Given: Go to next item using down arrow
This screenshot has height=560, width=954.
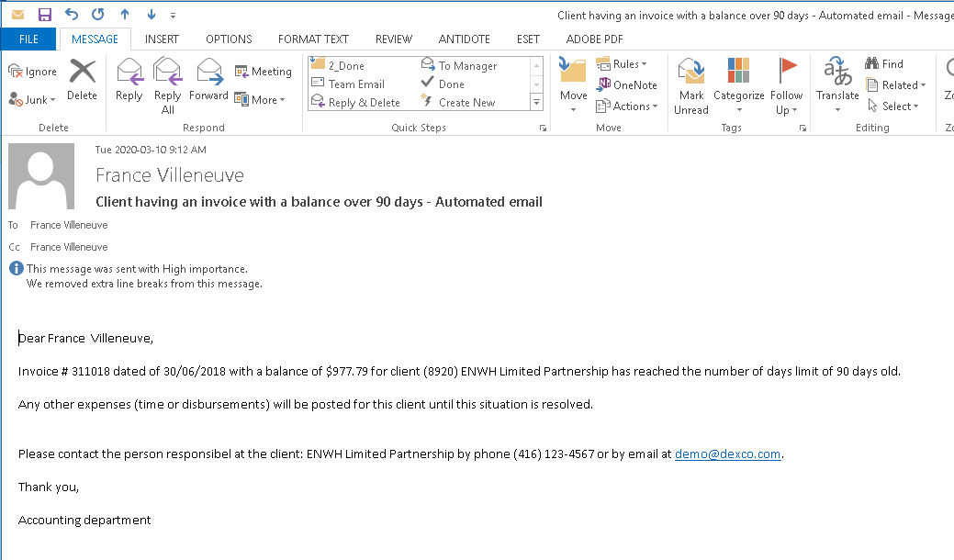Looking at the screenshot, I should pyautogui.click(x=151, y=15).
